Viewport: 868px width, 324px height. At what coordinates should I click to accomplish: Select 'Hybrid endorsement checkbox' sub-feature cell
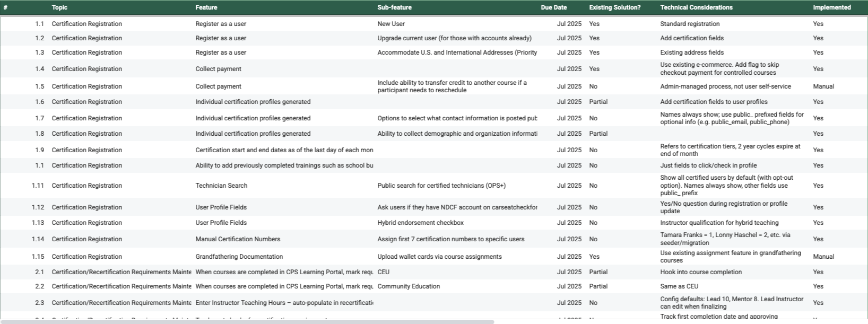click(x=420, y=223)
